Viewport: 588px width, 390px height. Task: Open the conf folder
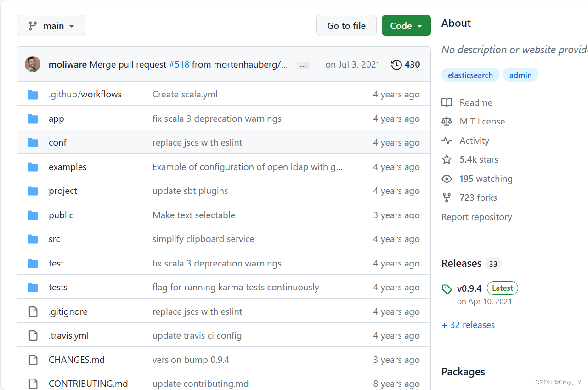tap(57, 142)
